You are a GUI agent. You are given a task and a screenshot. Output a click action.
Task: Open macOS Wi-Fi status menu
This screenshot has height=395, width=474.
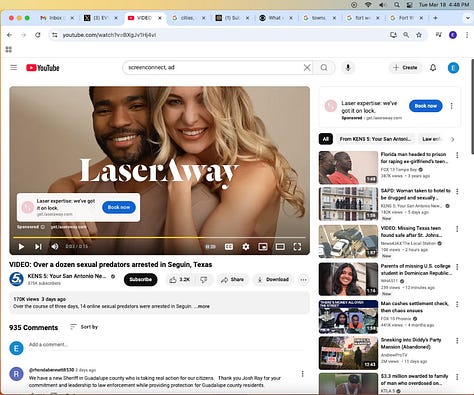(368, 5)
